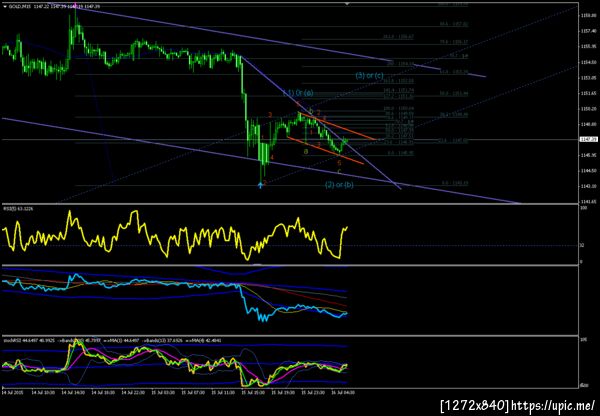Select the magenta marker at the chart high
This screenshot has height=416, width=600.
(75, 6)
